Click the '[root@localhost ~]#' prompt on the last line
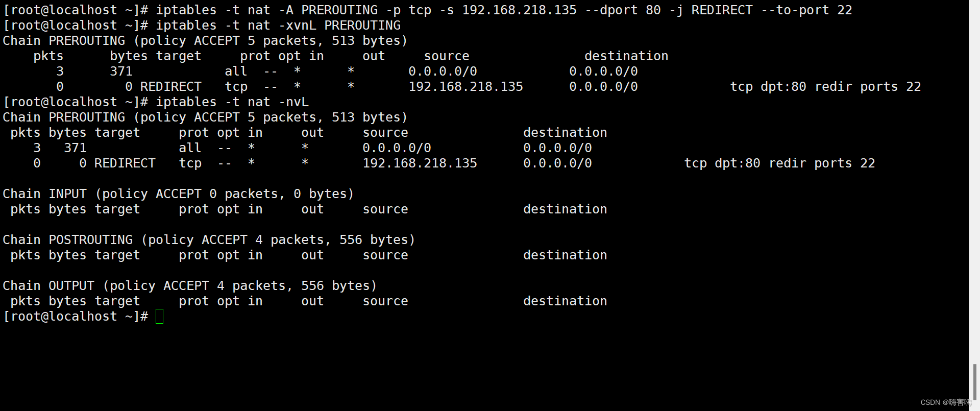This screenshot has width=980, height=411. [x=75, y=317]
